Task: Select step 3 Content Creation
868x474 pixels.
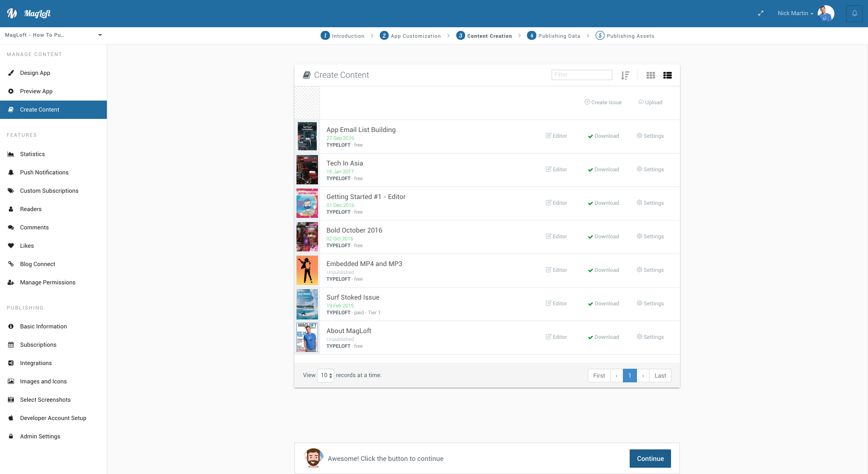Action: click(x=484, y=36)
